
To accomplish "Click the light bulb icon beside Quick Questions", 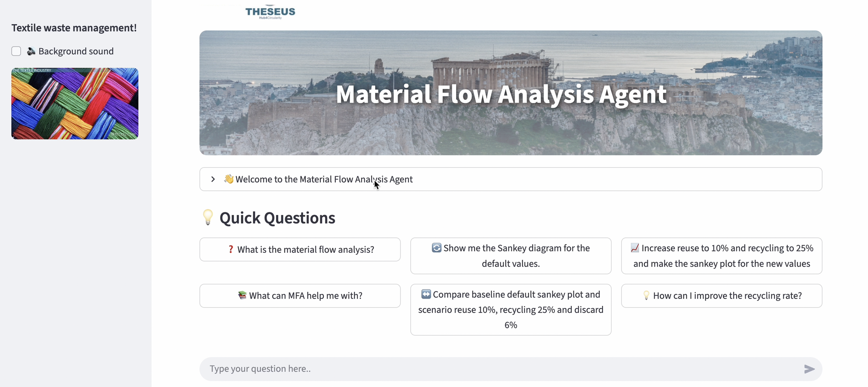I will tap(208, 217).
